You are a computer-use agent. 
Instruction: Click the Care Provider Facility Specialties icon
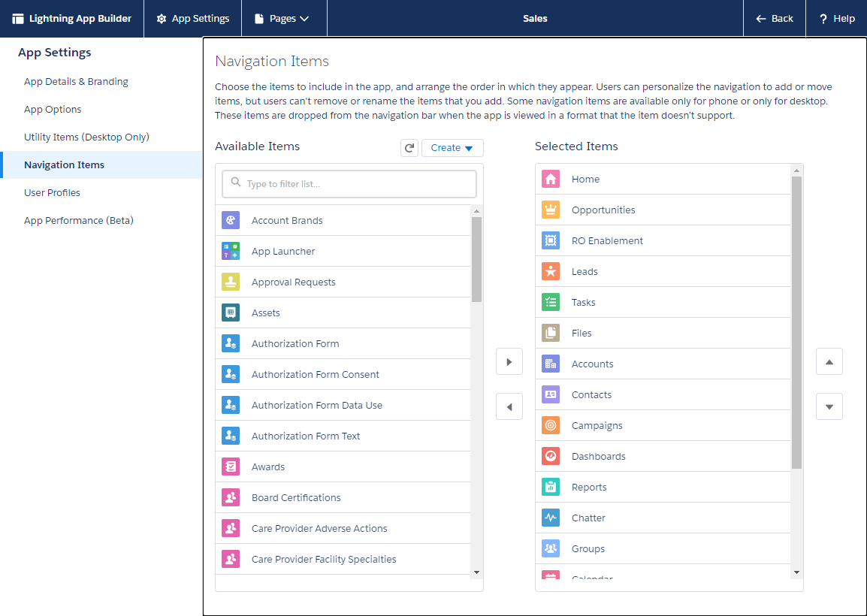[231, 559]
